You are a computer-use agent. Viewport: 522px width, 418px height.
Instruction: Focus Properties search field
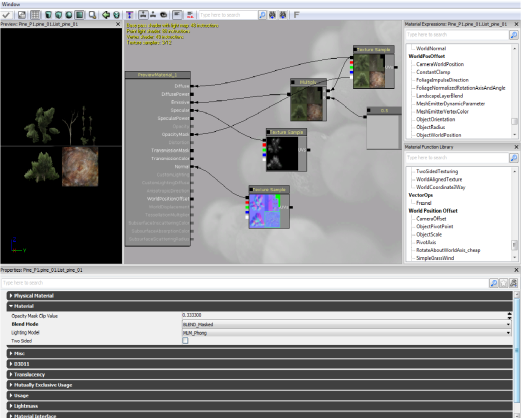[245, 283]
